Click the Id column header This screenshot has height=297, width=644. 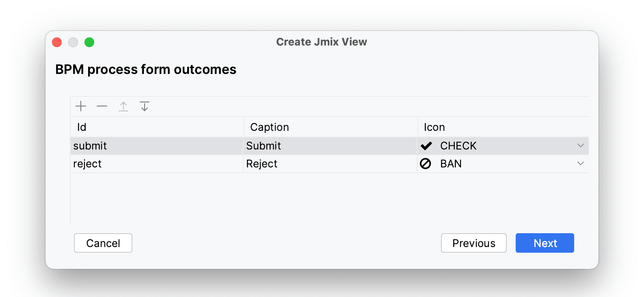click(157, 127)
